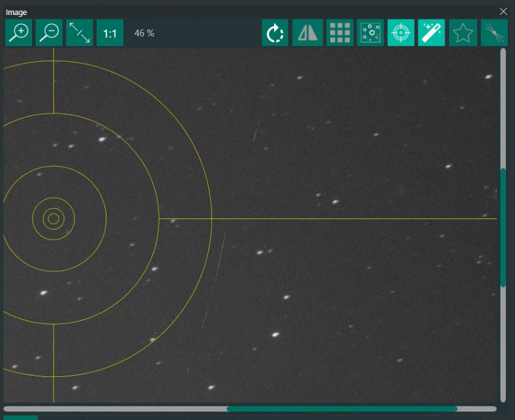Viewport: 515px width, 420px height.
Task: Click the Image panel title
Action: tap(16, 12)
